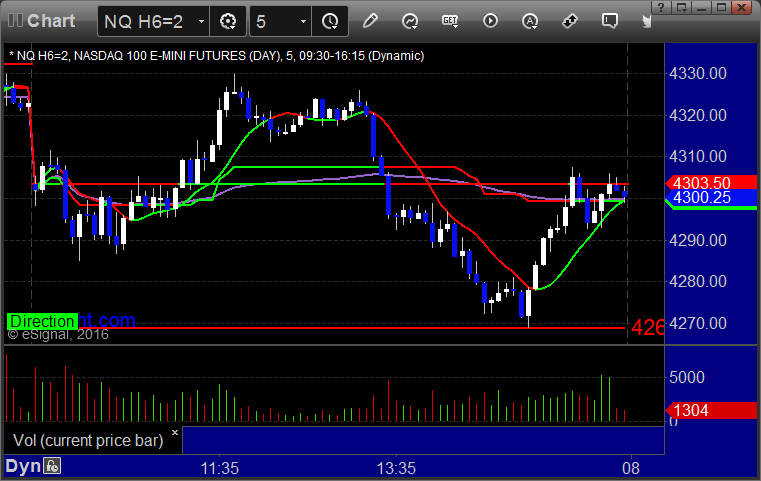Open the symbol settings gear menu
This screenshot has width=761, height=481.
coord(228,21)
